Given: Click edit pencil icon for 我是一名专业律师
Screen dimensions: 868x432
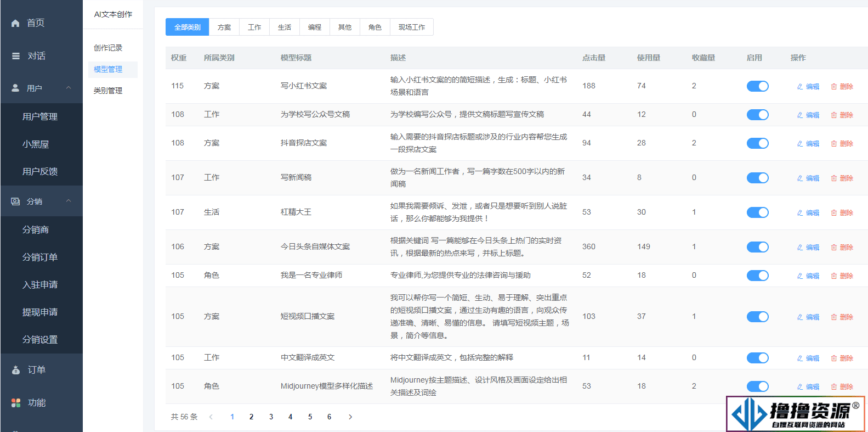Looking at the screenshot, I should (x=800, y=276).
